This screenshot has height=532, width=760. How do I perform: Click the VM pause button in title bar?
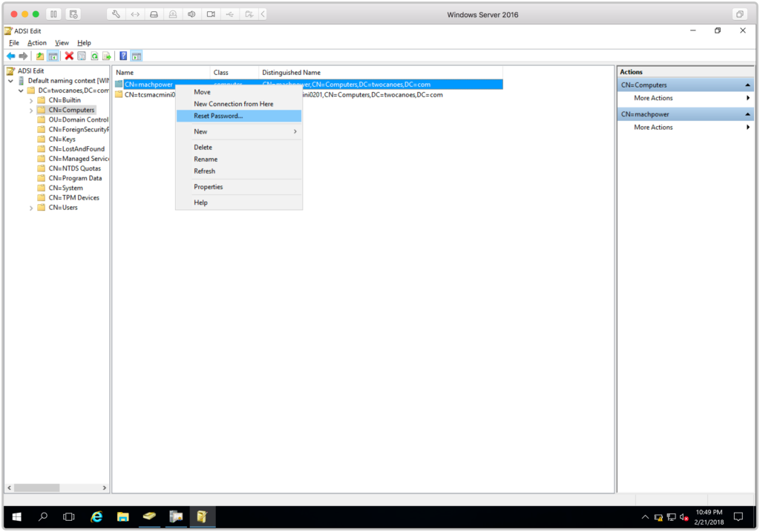(53, 15)
